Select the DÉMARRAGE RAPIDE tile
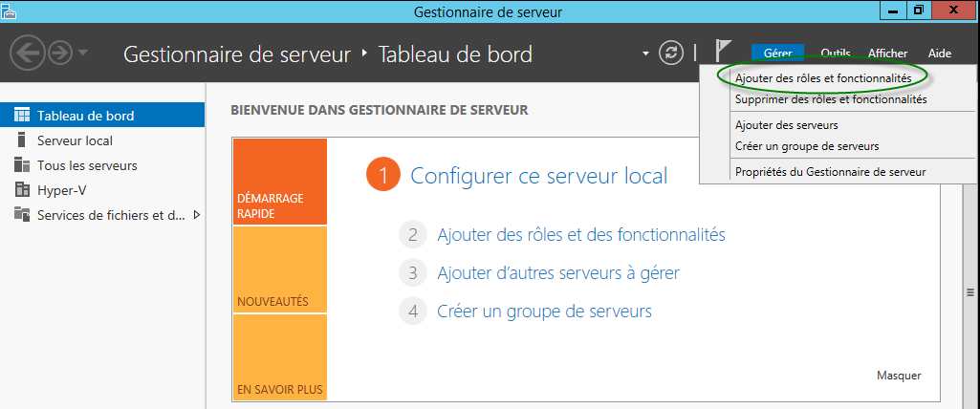Screen dimensions: 980x409 click(x=280, y=182)
